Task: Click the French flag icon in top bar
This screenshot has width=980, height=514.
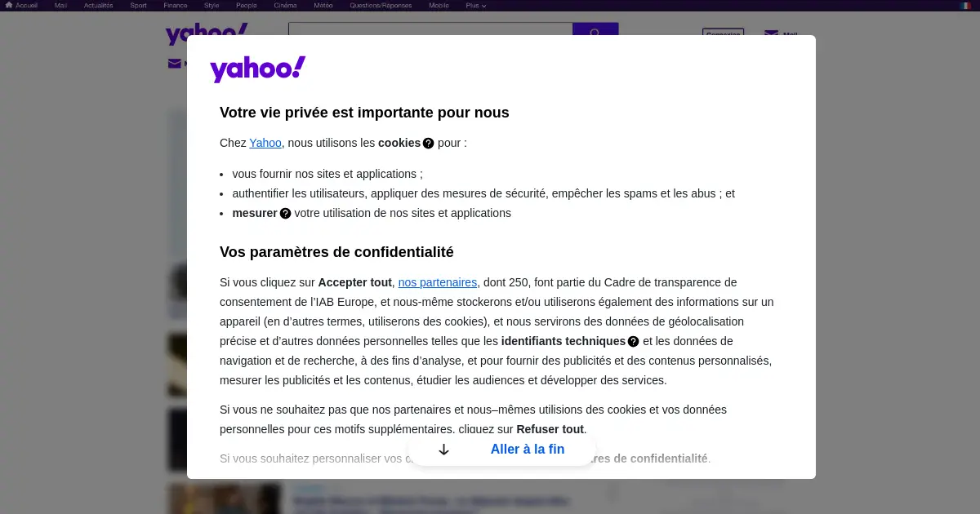Action: pyautogui.click(x=965, y=5)
